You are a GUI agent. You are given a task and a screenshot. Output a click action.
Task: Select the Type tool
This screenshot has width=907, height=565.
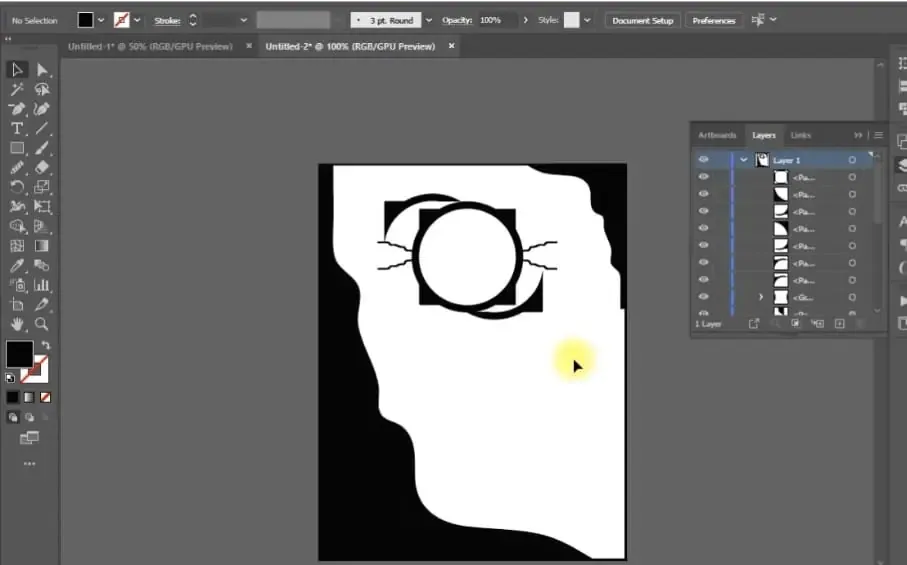(17, 129)
